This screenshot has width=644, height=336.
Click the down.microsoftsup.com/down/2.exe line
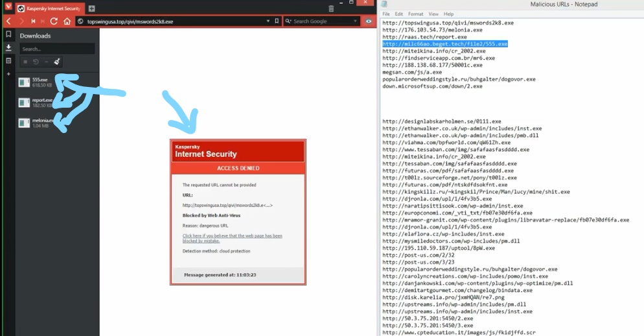[432, 86]
